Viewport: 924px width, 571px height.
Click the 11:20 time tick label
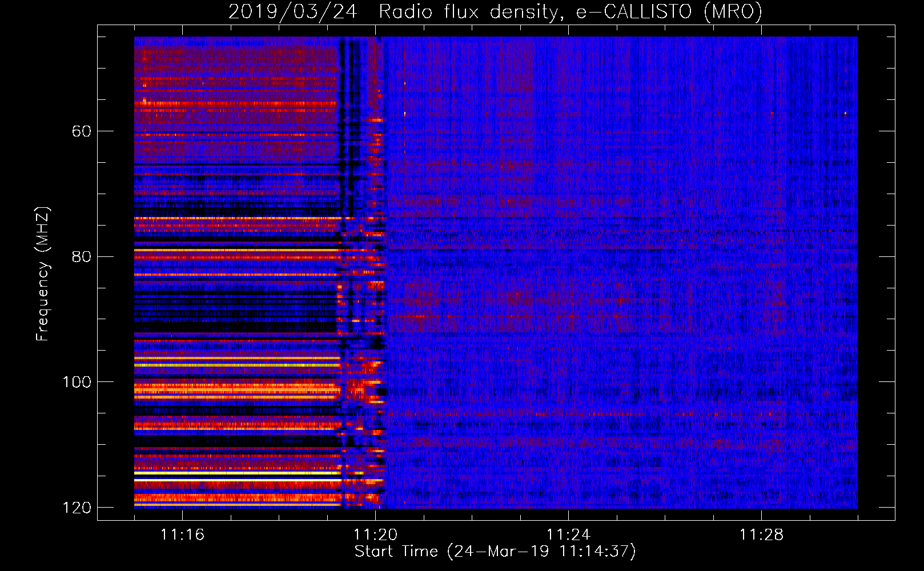point(375,534)
